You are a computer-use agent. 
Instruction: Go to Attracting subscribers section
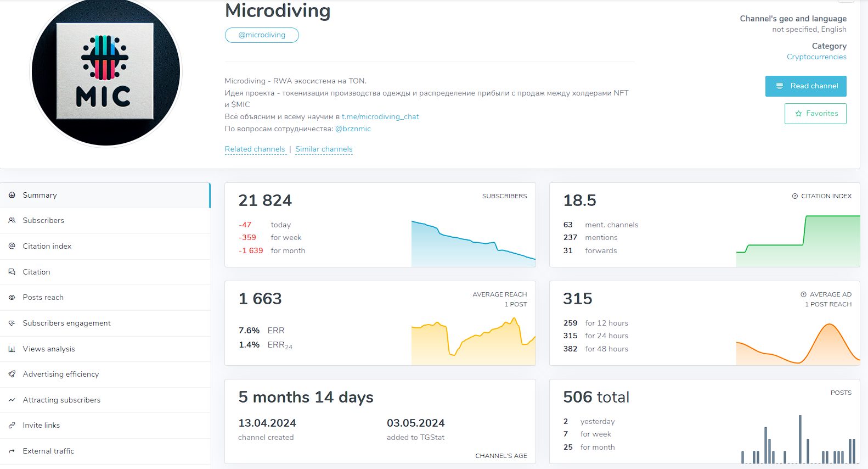(105, 400)
